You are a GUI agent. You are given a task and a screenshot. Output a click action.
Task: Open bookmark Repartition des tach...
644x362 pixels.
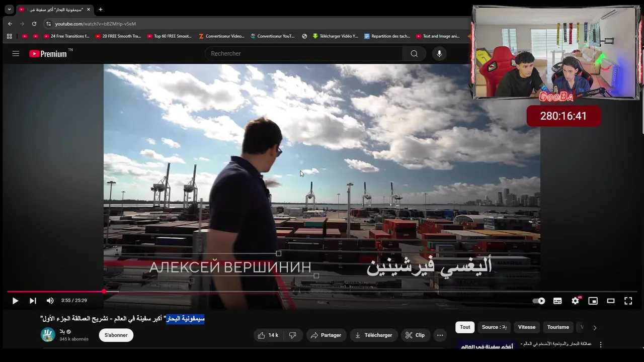387,36
